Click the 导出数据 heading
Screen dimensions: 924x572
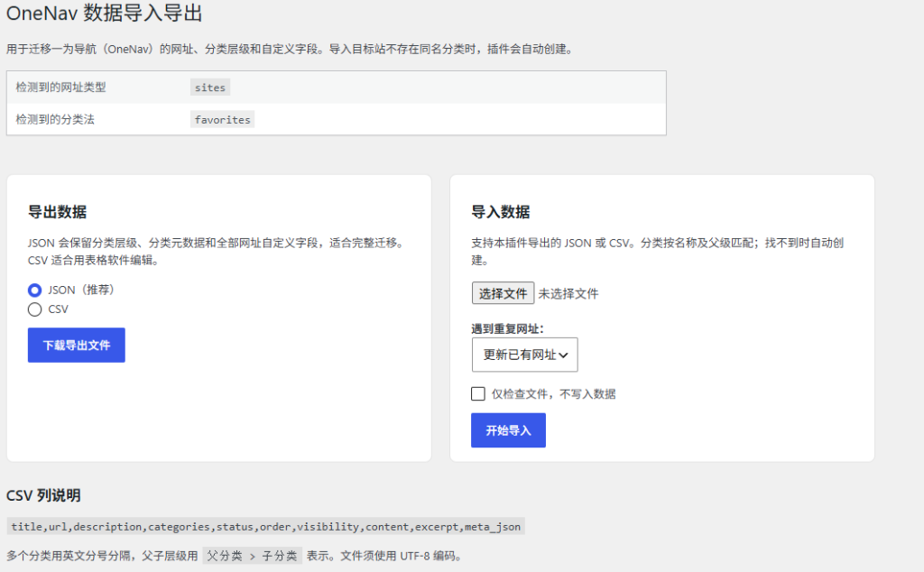[57, 212]
